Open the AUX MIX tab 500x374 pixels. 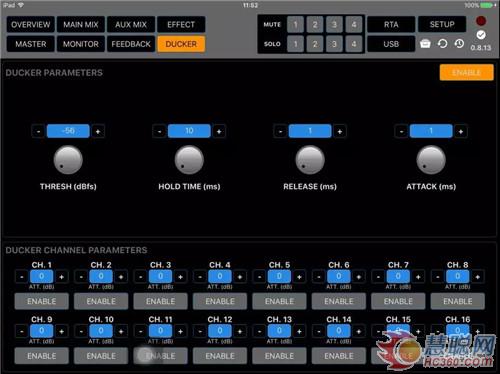pyautogui.click(x=131, y=24)
